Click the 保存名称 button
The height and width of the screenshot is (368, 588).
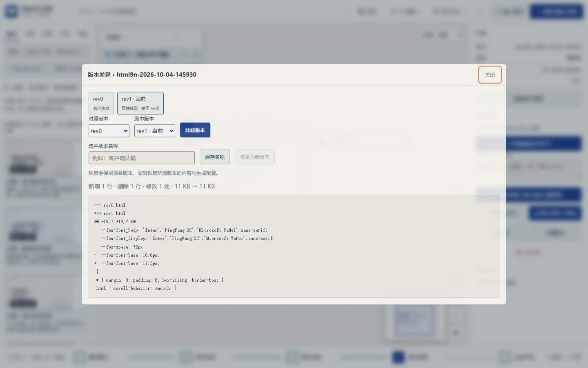click(x=215, y=157)
